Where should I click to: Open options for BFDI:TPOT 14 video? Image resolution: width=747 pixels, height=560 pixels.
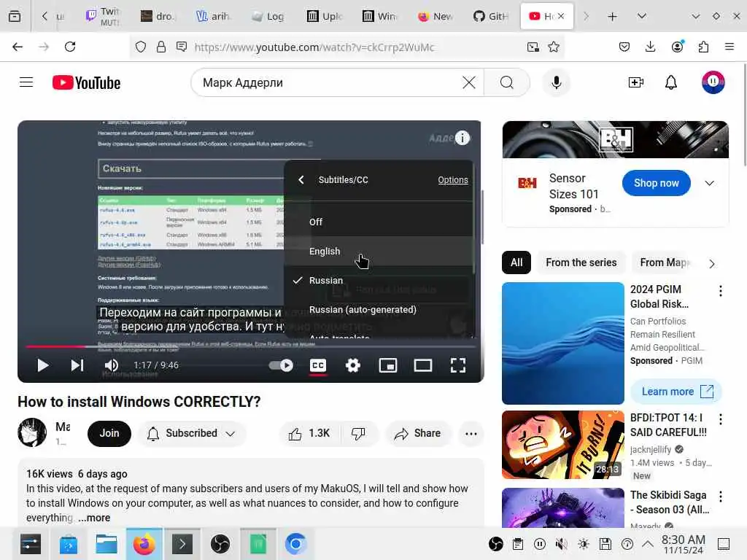coord(720,419)
